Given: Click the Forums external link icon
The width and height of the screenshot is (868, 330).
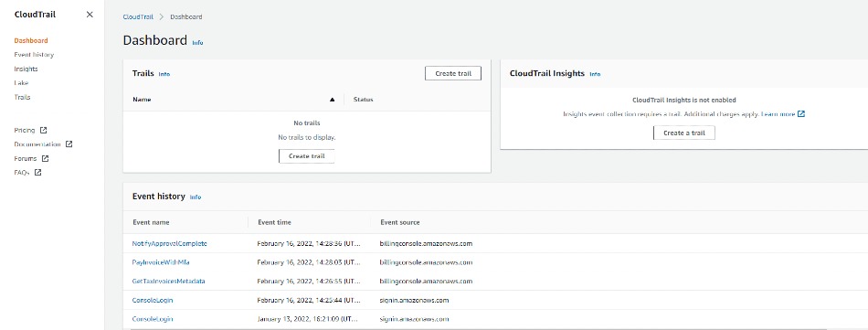Looking at the screenshot, I should pyautogui.click(x=45, y=158).
